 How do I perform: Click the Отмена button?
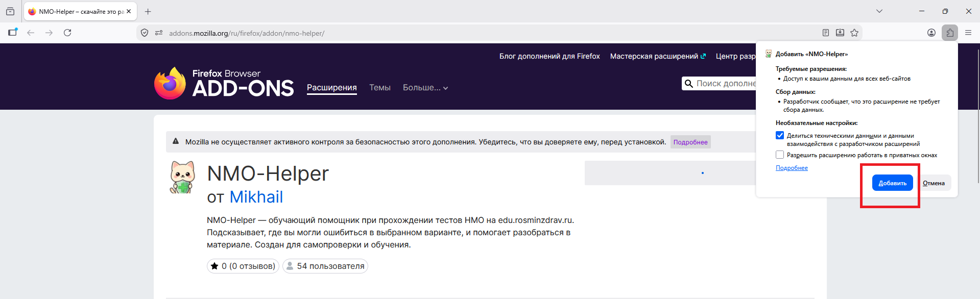tap(934, 183)
